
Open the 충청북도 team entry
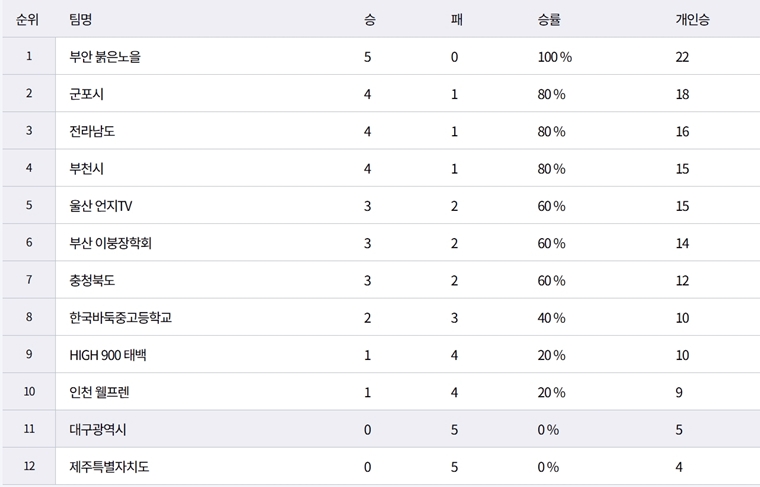[x=92, y=281]
